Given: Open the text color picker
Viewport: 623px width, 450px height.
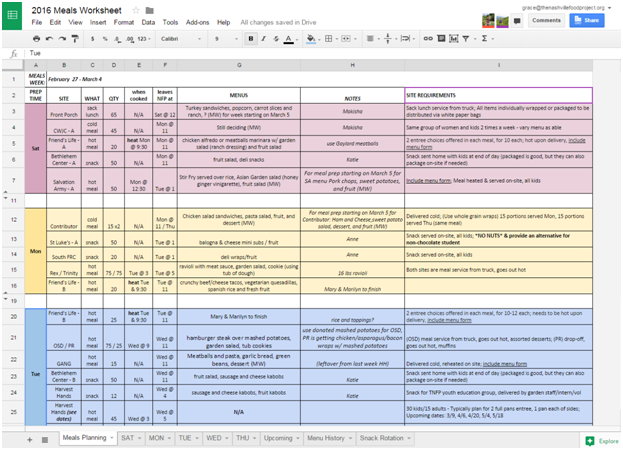Looking at the screenshot, I should click(x=289, y=39).
